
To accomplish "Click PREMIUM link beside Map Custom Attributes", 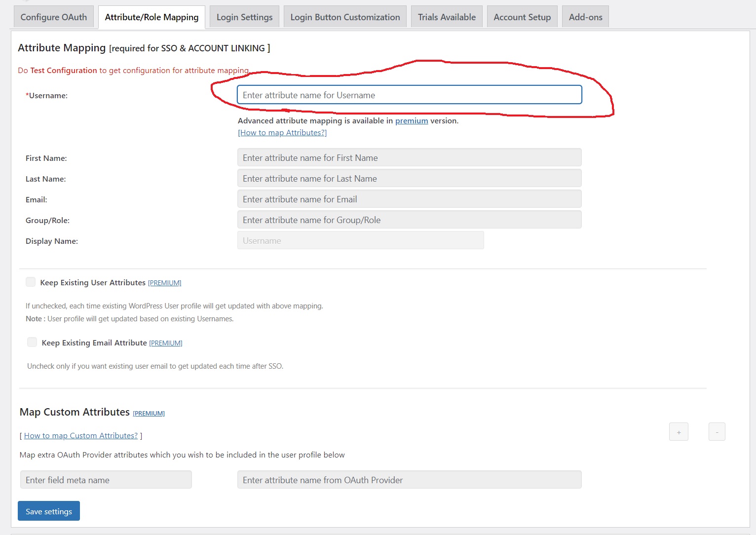I will click(x=149, y=414).
